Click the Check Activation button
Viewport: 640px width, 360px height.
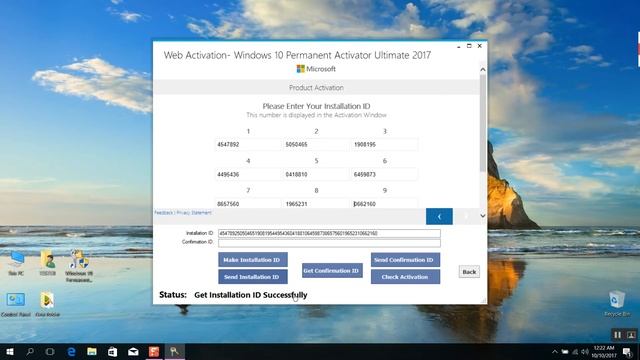pos(405,277)
